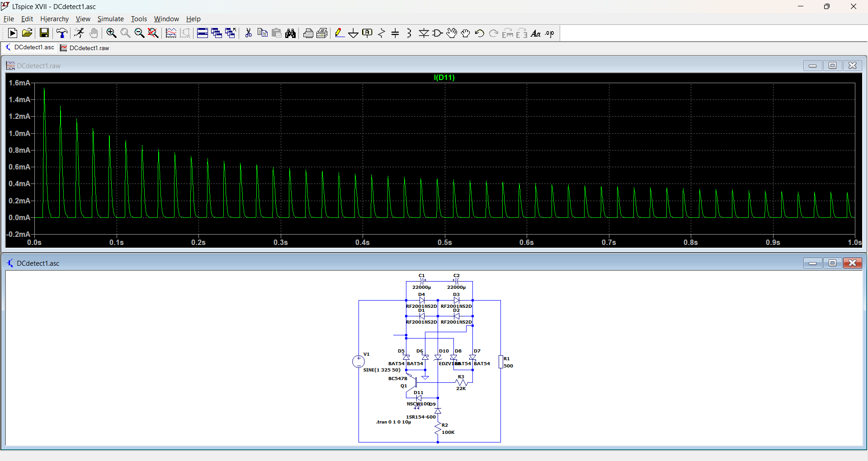This screenshot has width=868, height=461.
Task: Open the Pick Visible Traces icon
Action: (171, 33)
